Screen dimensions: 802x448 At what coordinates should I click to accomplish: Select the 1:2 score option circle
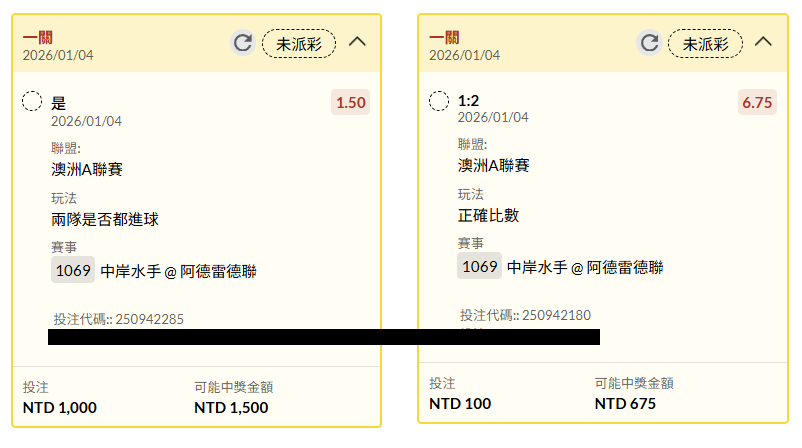[x=439, y=101]
